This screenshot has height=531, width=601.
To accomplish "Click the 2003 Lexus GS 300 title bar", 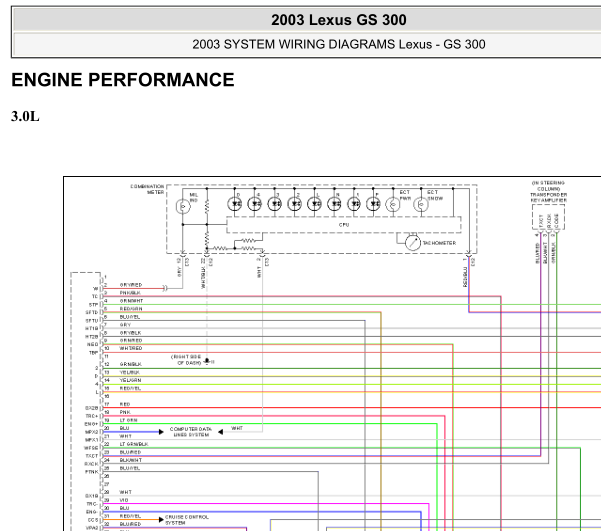I will 338,20.
